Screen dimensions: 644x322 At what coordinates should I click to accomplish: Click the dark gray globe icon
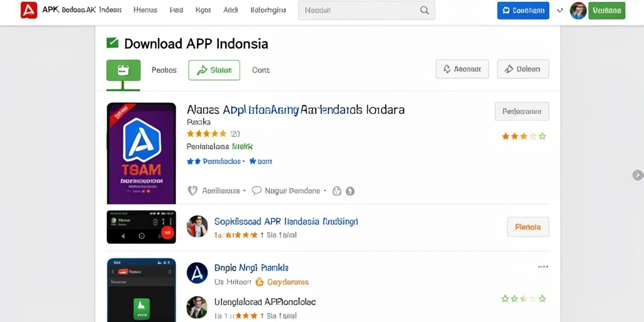(350, 191)
